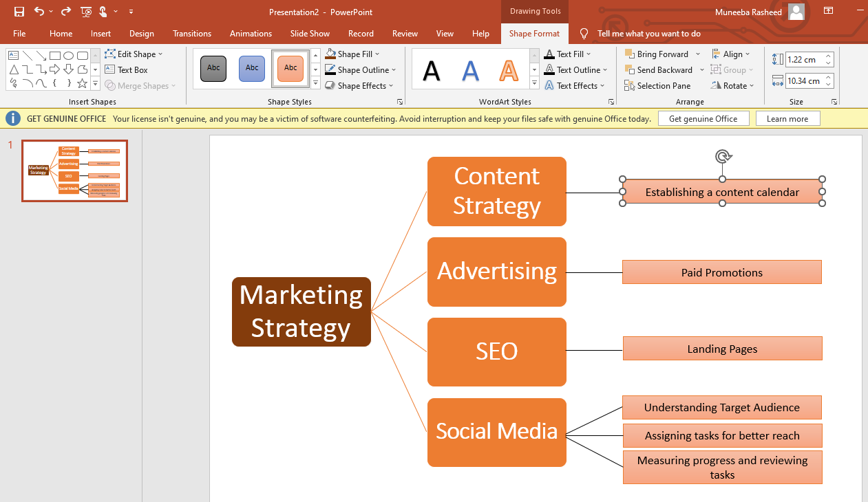Expand the shape styles gallery More arrow

pyautogui.click(x=316, y=83)
